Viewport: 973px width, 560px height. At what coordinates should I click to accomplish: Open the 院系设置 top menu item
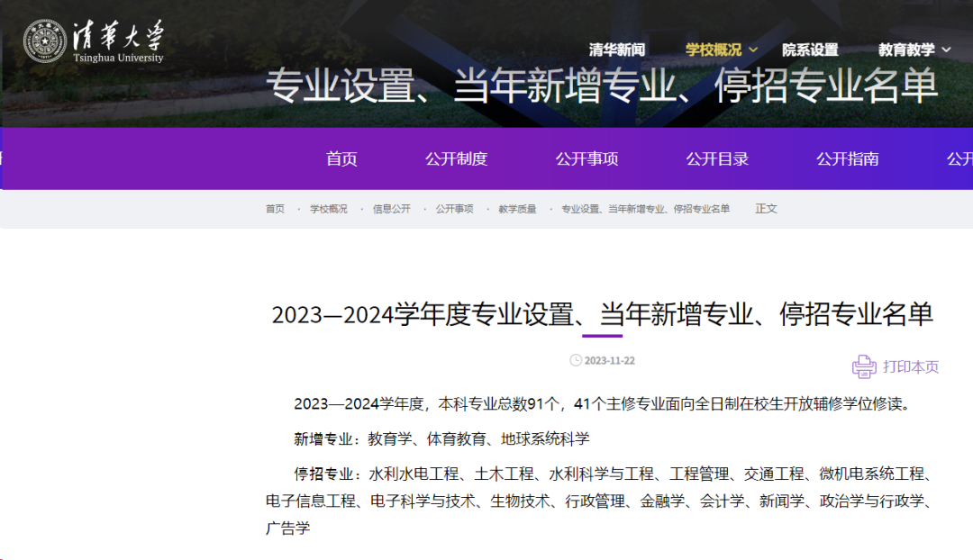pyautogui.click(x=810, y=50)
